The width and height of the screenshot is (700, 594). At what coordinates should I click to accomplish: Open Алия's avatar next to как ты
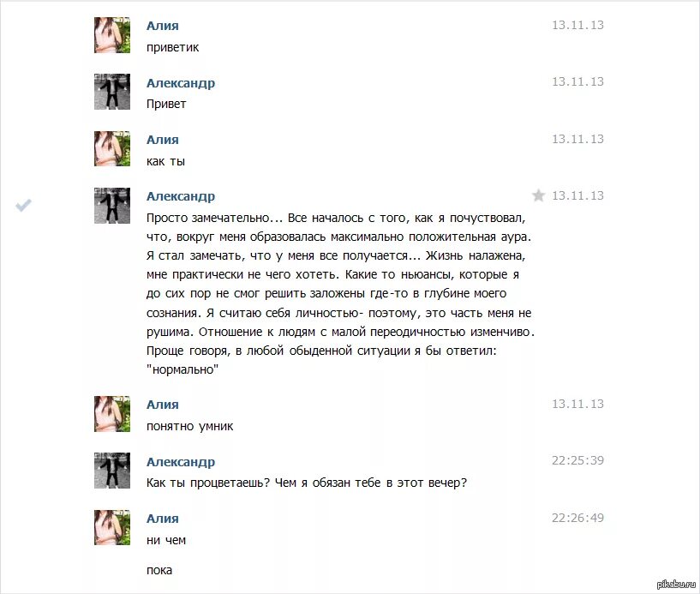(112, 149)
